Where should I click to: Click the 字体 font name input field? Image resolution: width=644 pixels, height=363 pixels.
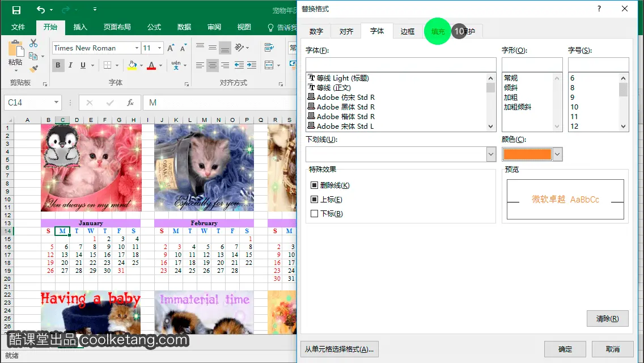[x=401, y=65]
